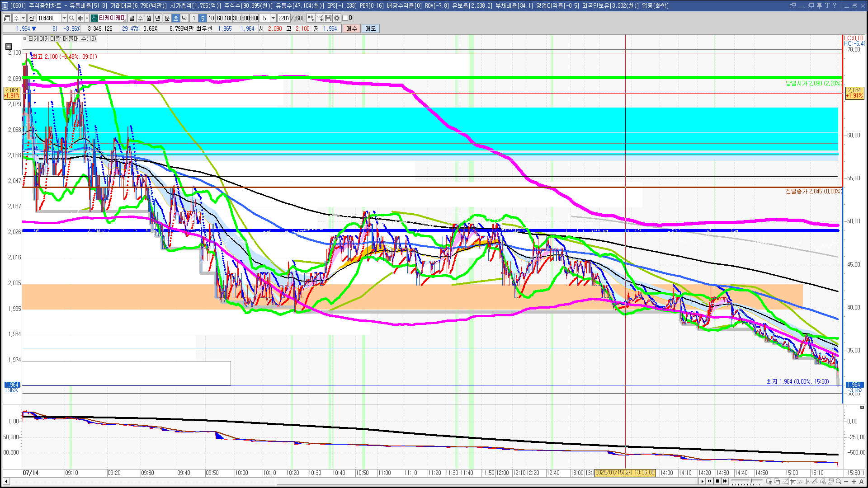Switch to 분 (minute) chart period
Screen dimensions: 868x488
click(x=167, y=18)
